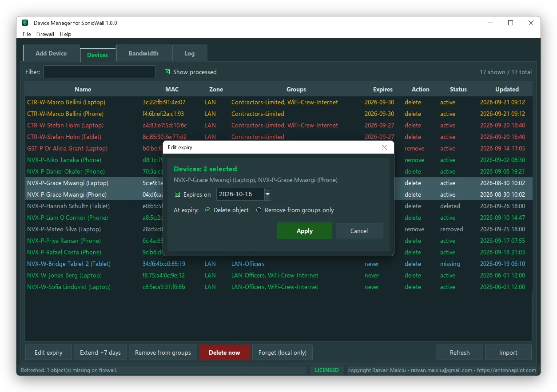
Task: Close the Edit expiry dialog
Action: 384,147
